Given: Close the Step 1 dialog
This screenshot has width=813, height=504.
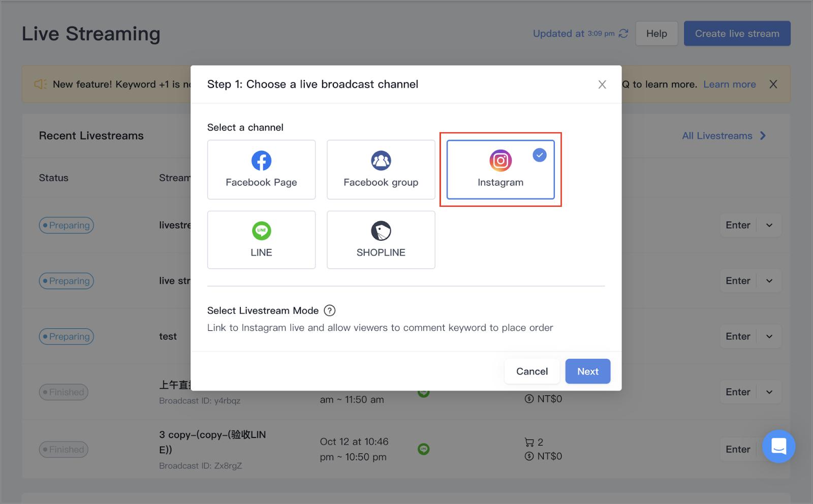Looking at the screenshot, I should click(x=602, y=84).
